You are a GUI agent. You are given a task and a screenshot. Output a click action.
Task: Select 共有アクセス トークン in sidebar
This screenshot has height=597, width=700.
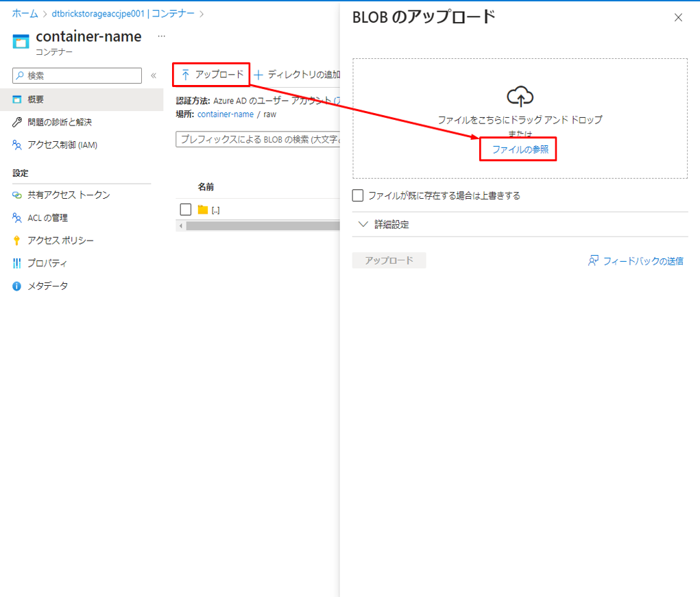[69, 195]
